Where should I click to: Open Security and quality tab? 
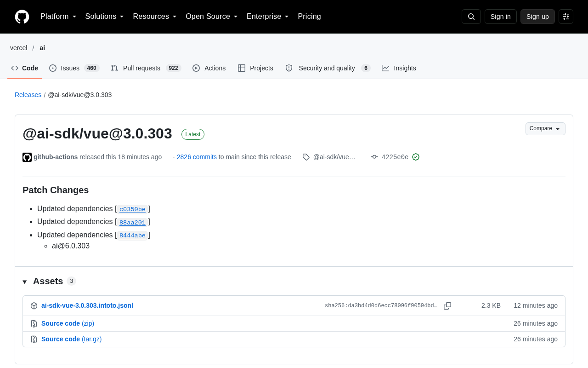click(328, 68)
